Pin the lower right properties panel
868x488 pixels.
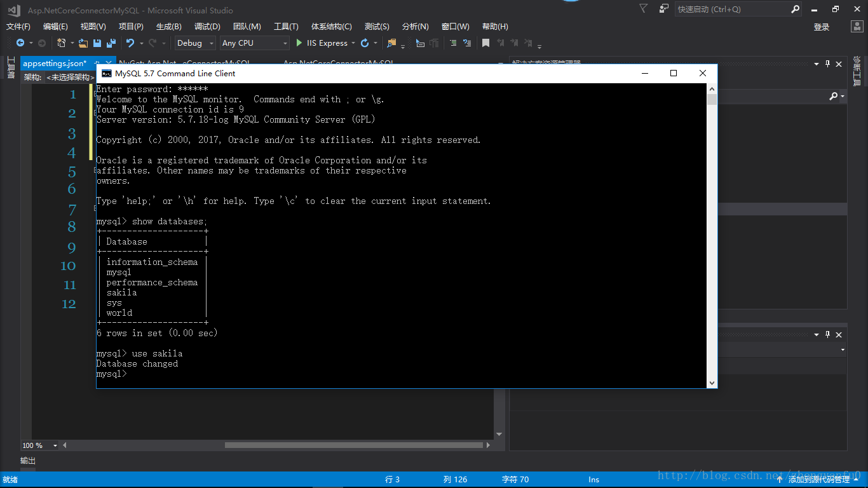click(x=827, y=334)
